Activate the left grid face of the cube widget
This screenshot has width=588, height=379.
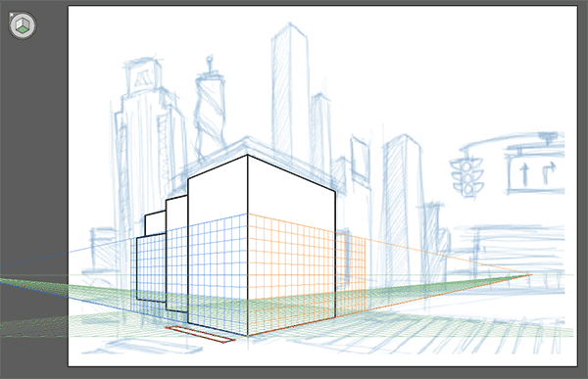20,24
